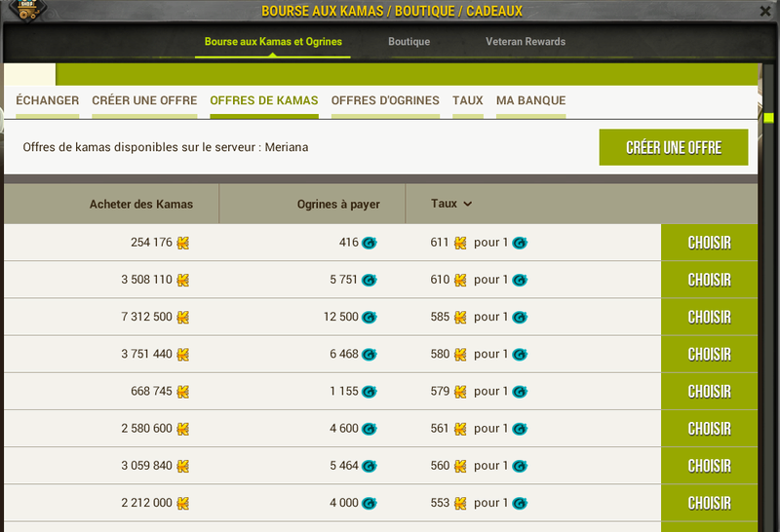
Task: Click the shop cart emblem icon
Action: 28,9
